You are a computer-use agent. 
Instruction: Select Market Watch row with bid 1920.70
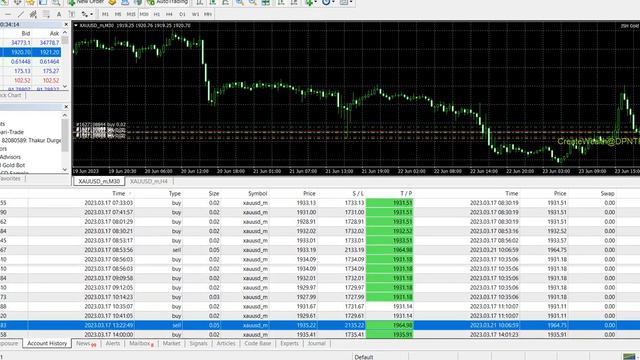[x=31, y=52]
